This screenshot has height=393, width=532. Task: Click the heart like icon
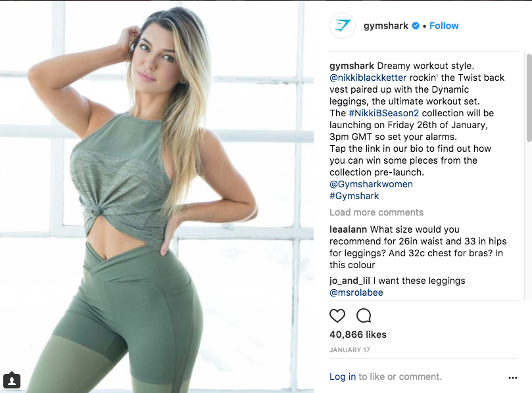coord(337,315)
